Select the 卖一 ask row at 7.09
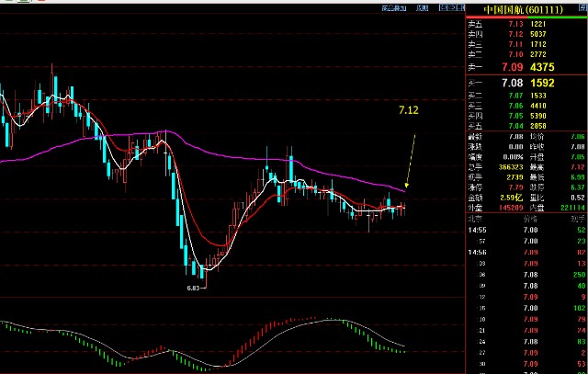This screenshot has height=374, width=588. click(x=526, y=67)
